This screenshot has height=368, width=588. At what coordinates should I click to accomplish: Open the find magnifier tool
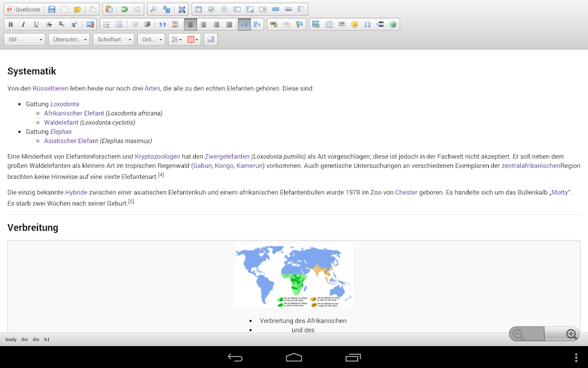coord(153,9)
